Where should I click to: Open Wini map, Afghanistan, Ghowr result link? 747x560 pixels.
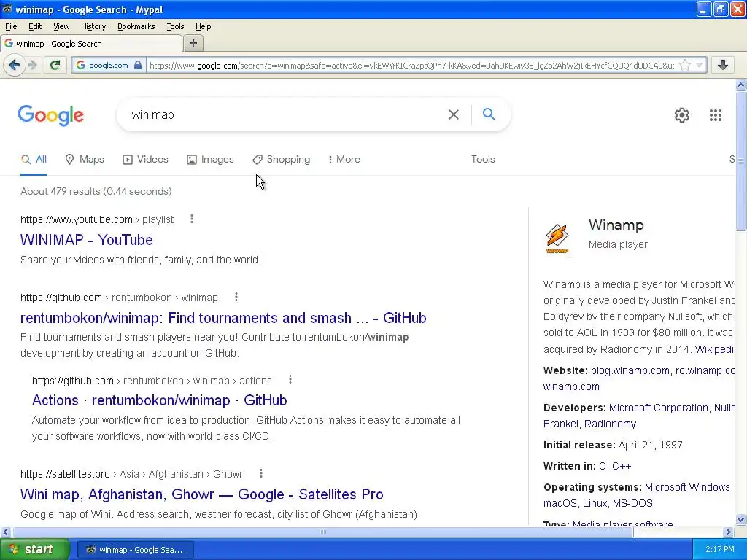201,494
